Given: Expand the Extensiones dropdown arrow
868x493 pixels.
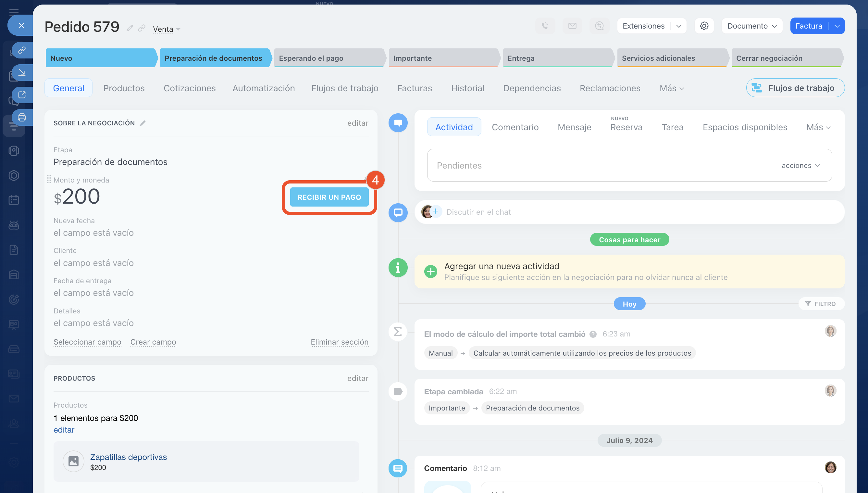Looking at the screenshot, I should (678, 26).
